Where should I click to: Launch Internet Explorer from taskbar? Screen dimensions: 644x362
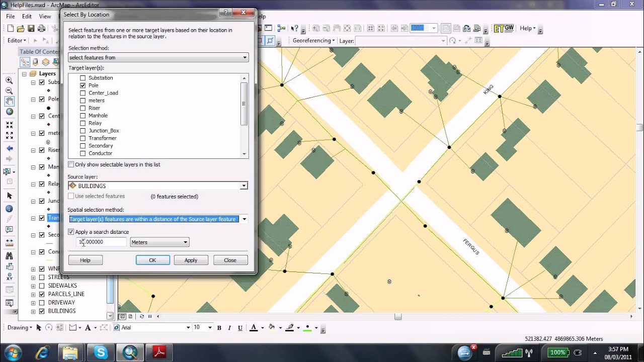pos(41,352)
